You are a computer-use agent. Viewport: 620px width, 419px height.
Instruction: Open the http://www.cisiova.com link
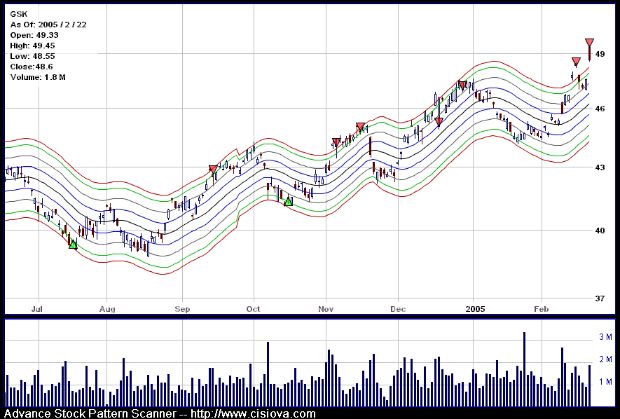click(x=253, y=414)
